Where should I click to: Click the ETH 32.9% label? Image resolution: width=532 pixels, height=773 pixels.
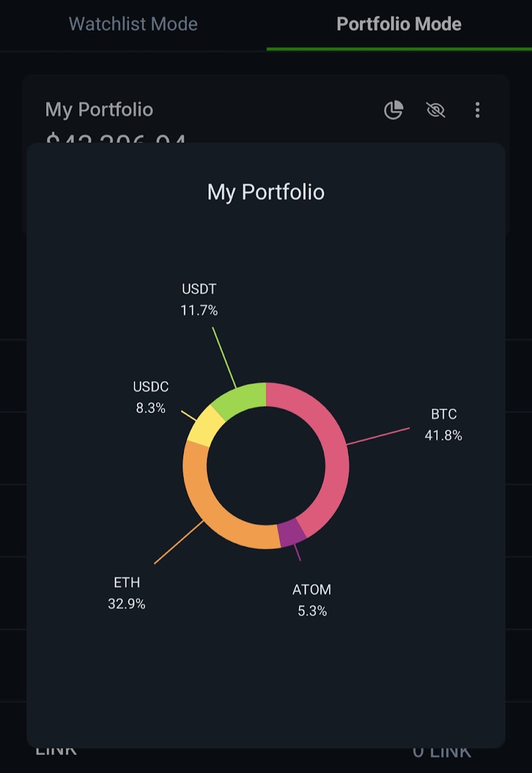[x=127, y=593]
